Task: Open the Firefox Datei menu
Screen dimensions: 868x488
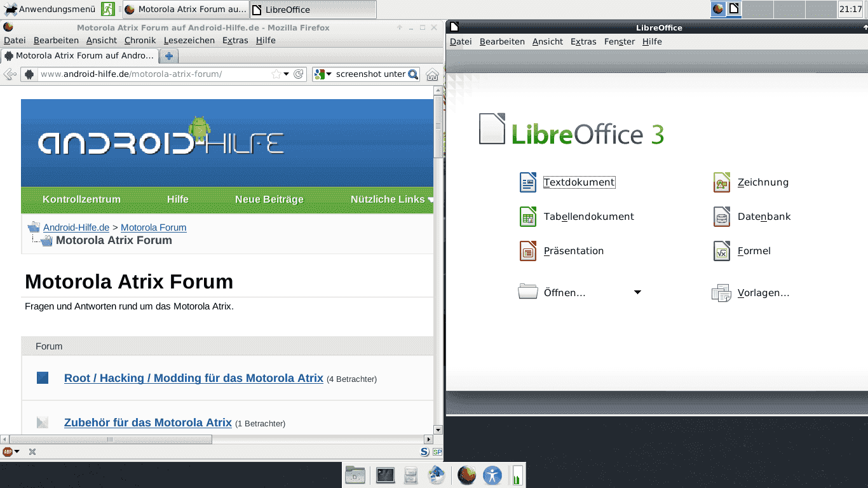Action: (x=15, y=40)
